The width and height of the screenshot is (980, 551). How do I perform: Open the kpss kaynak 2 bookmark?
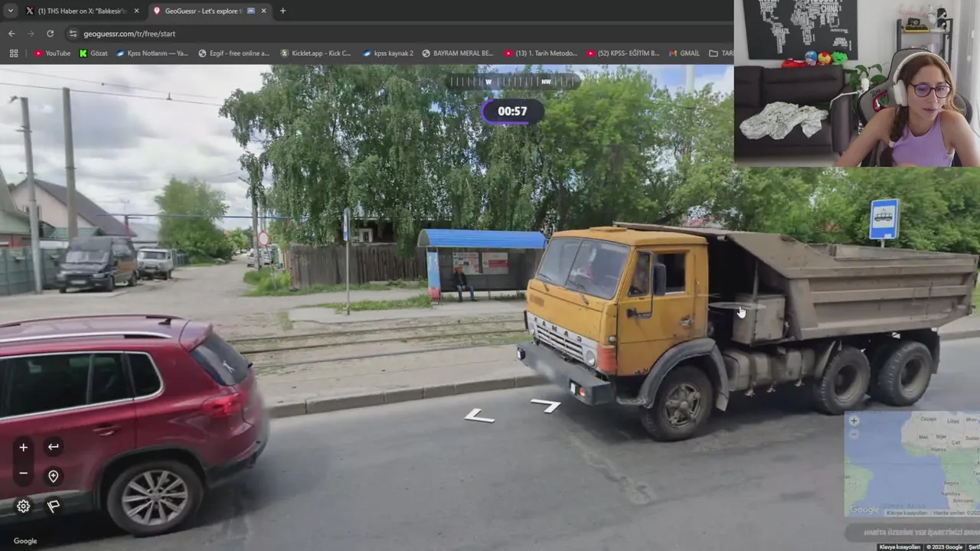(x=387, y=54)
